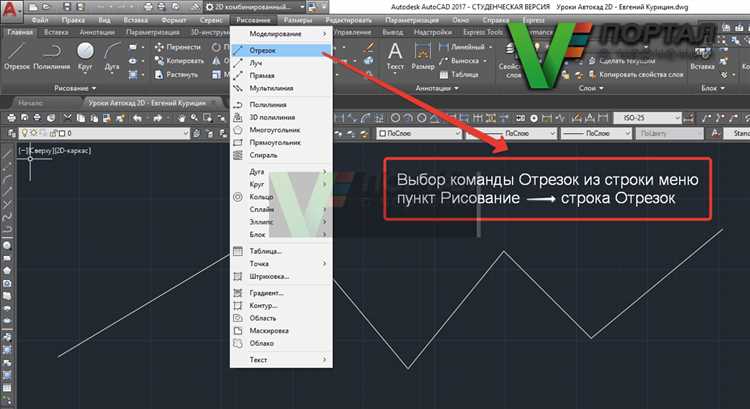
Task: Expand the Блок ribbon panel title
Action: pyautogui.click(x=713, y=88)
